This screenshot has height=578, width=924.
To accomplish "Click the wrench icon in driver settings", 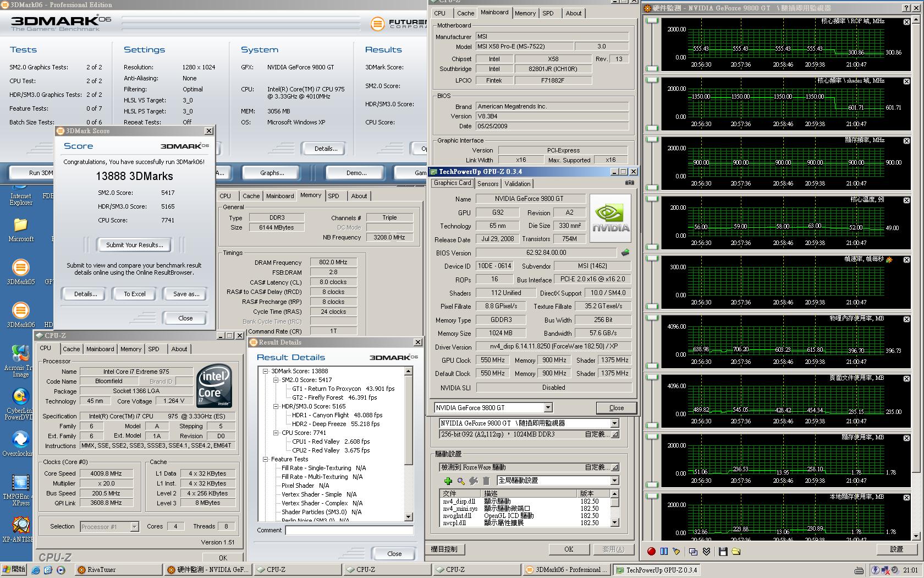I will point(474,481).
